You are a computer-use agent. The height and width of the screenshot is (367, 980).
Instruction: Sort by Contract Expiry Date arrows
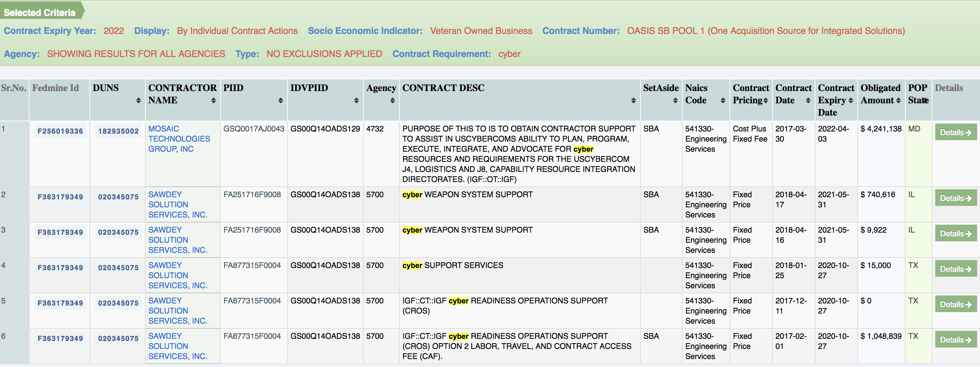pos(851,100)
